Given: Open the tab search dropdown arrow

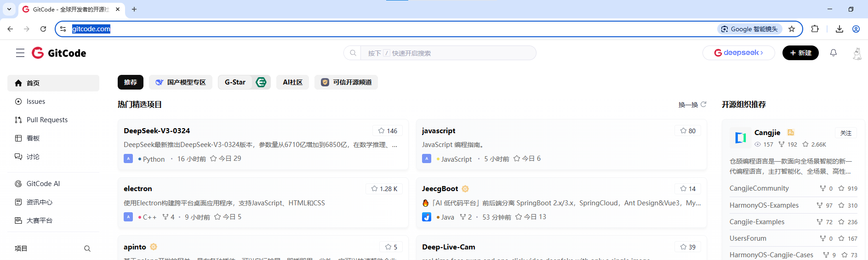Looking at the screenshot, I should tap(9, 9).
